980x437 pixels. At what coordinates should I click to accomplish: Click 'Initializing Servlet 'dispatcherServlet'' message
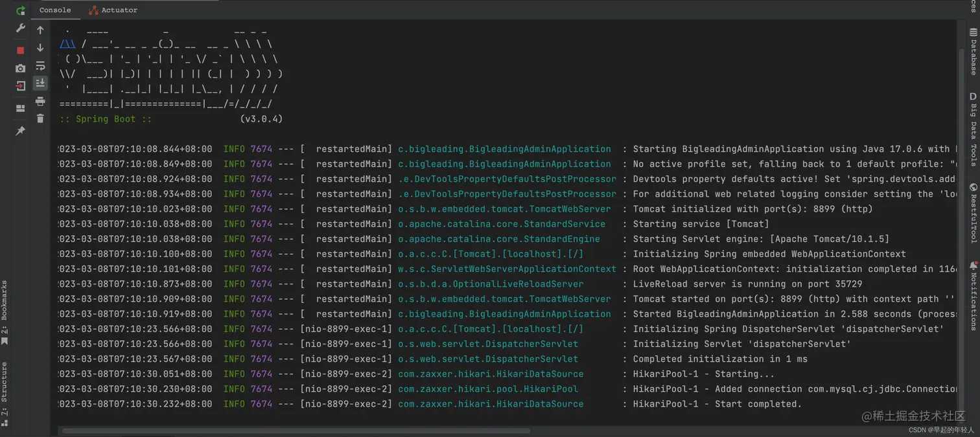point(741,344)
